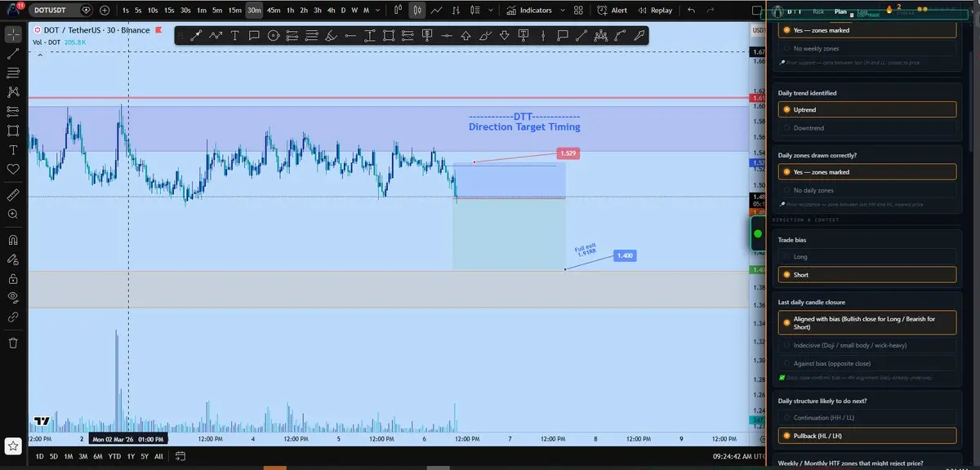Viewport: 980px width, 470px height.
Task: Select Uptrend for daily trend
Action: point(866,109)
